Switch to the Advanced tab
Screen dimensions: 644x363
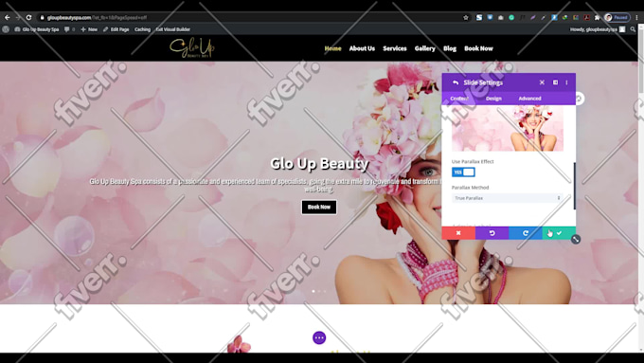click(x=529, y=99)
